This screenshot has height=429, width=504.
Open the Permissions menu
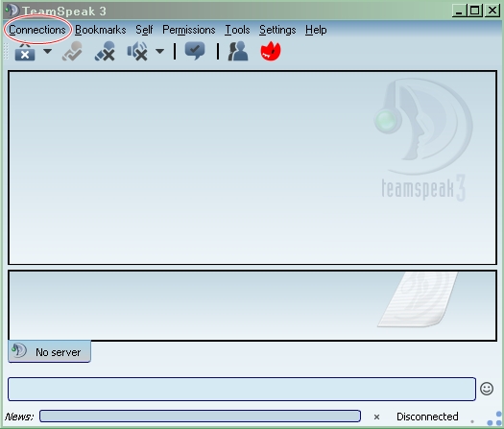coord(189,30)
